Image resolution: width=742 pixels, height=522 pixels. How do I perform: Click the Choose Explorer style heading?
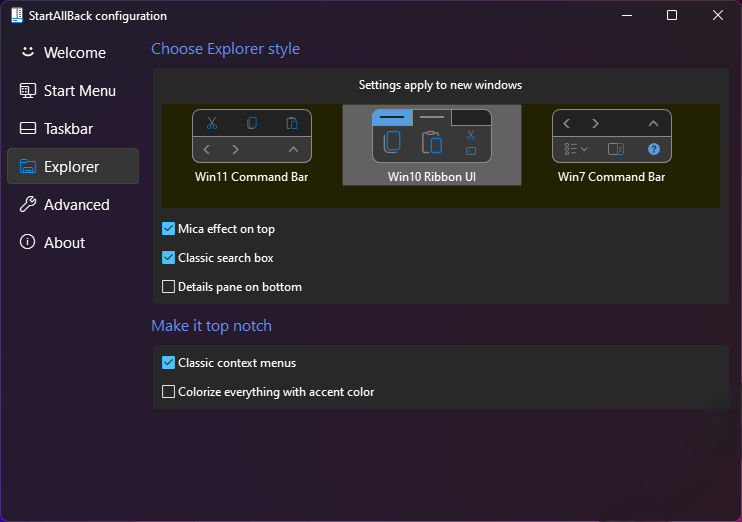pos(225,49)
